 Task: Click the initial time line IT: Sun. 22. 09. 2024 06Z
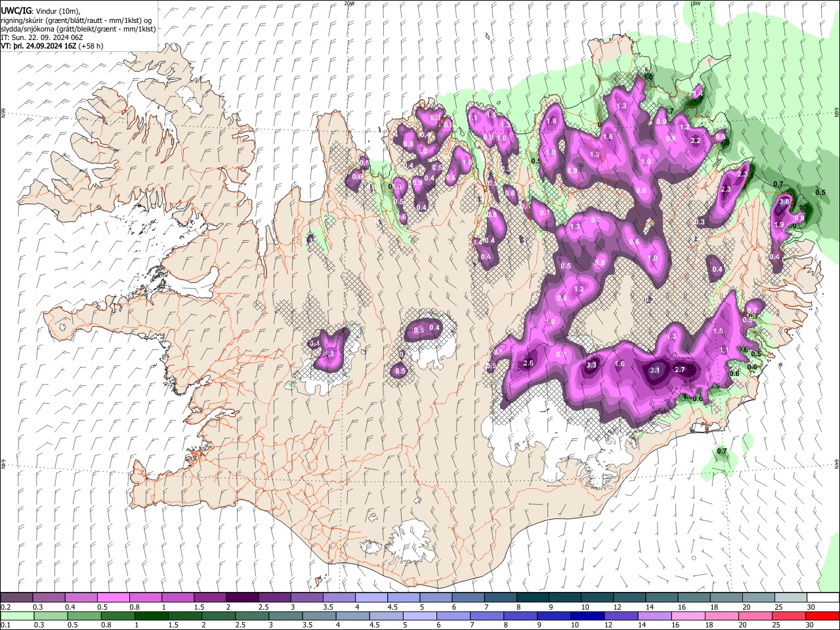coord(41,37)
